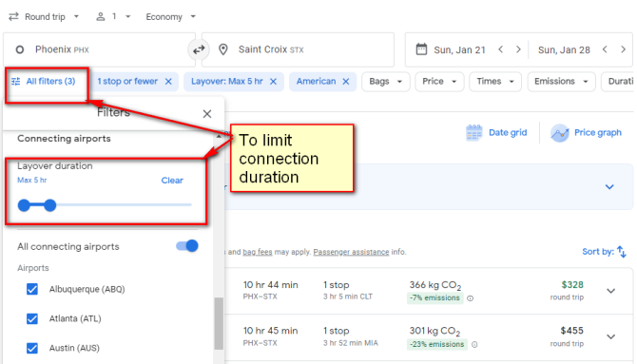Open the Price graph view
This screenshot has height=364, width=637.
586,132
